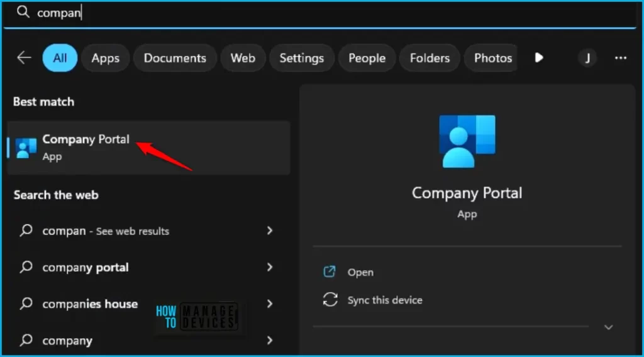Select the All filter tab

tap(60, 58)
